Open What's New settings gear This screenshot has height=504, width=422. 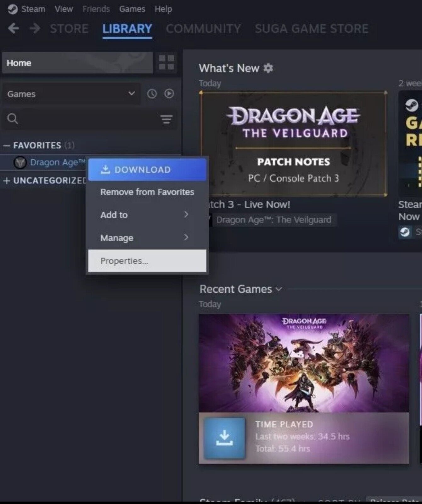pos(268,68)
